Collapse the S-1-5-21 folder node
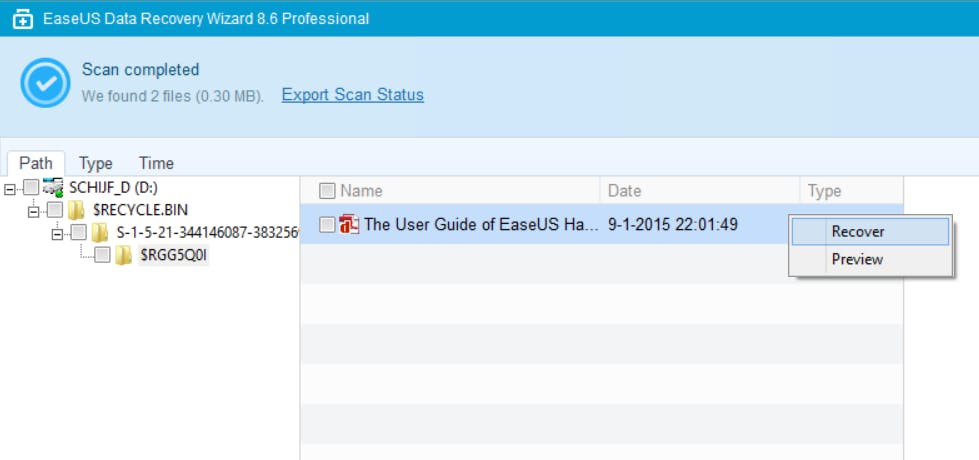This screenshot has height=460, width=979. (57, 234)
